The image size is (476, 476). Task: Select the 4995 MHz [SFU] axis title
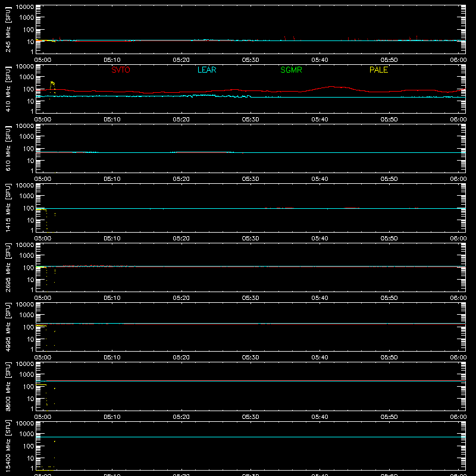(x=8, y=327)
